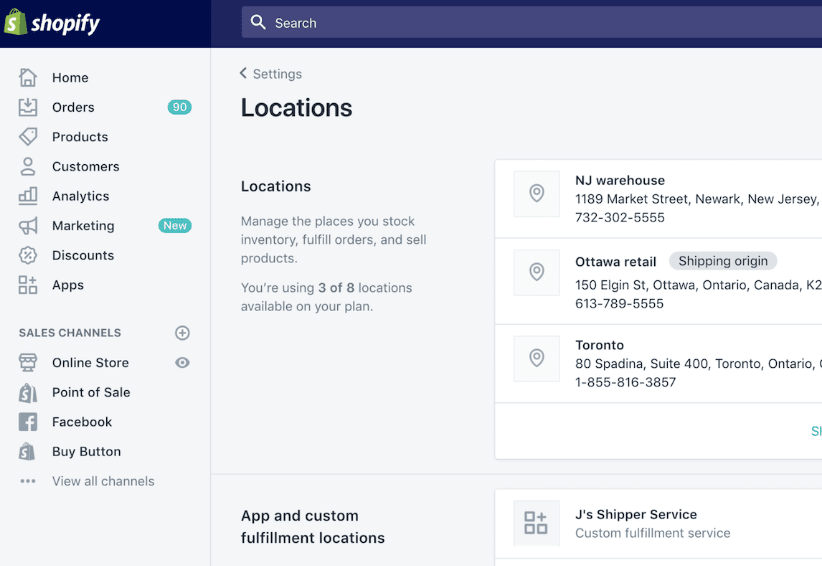
Task: Click the Products tag icon
Action: click(28, 137)
